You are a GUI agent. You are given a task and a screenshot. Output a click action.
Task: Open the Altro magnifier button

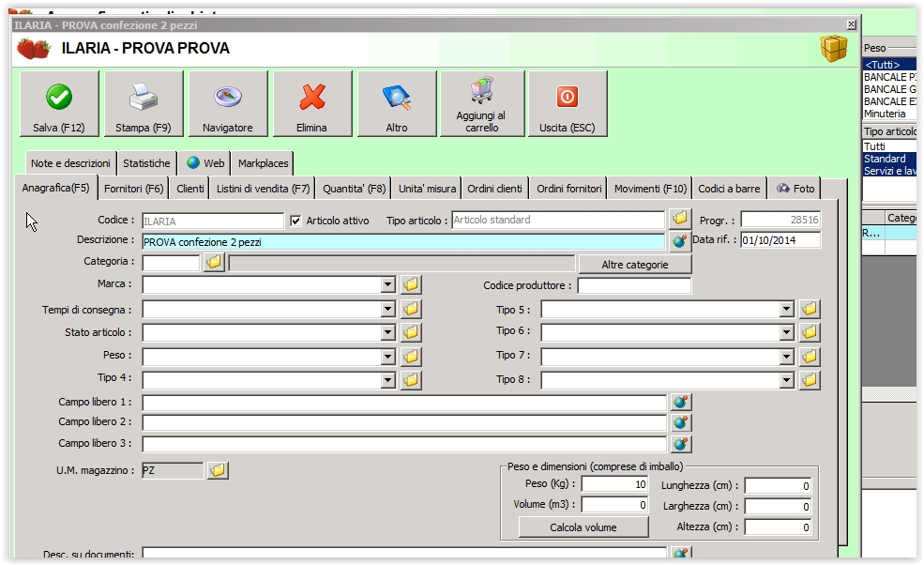397,104
